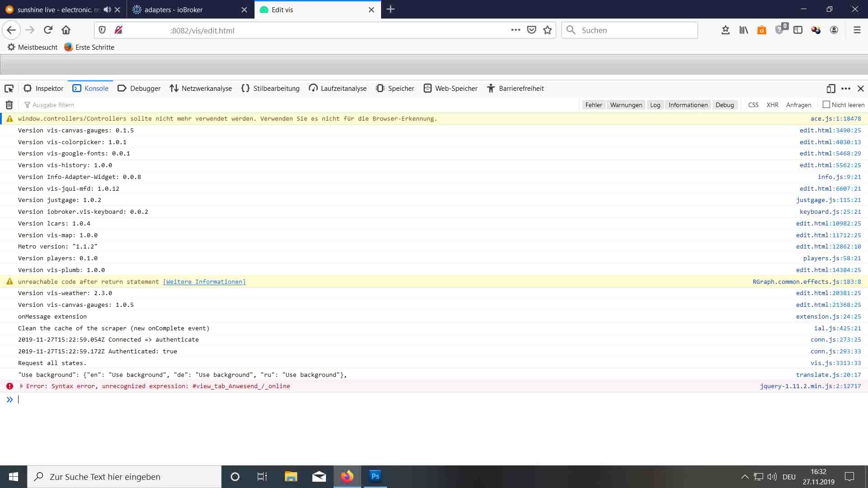Open the Weitere Informationen link

204,282
